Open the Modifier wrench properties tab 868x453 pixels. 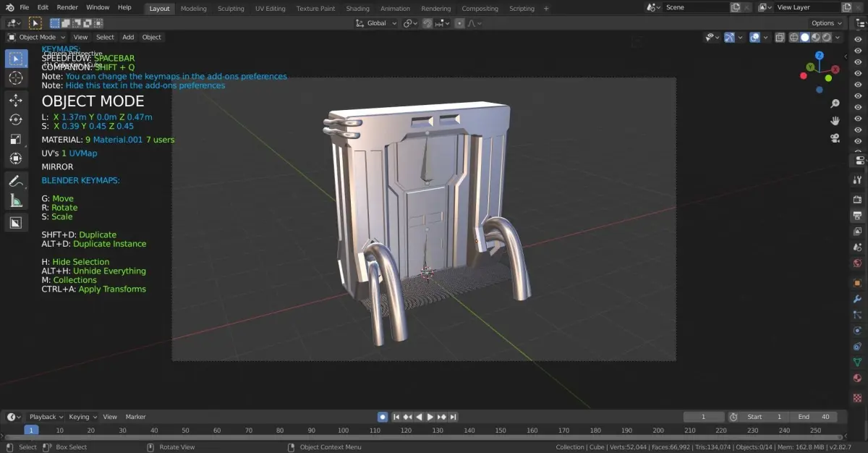[858, 299]
